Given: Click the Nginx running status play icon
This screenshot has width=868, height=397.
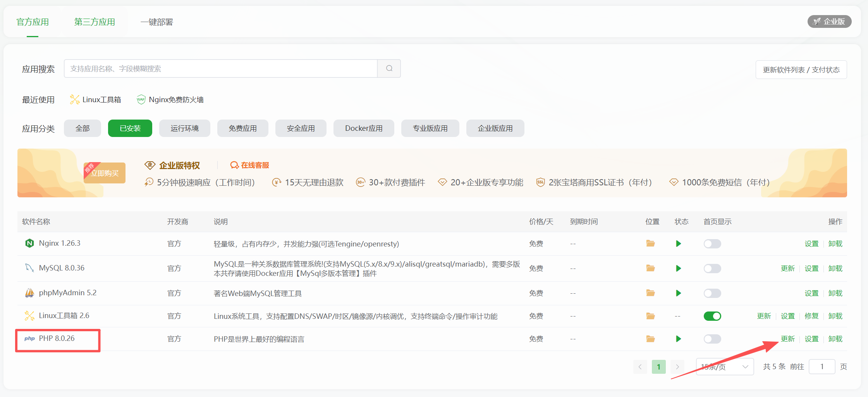Looking at the screenshot, I should click(678, 243).
